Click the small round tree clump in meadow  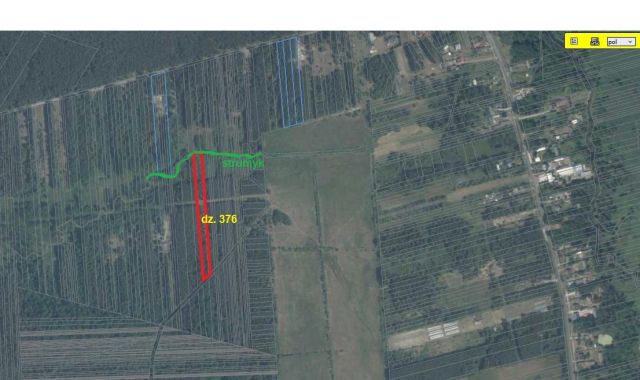coord(281,218)
